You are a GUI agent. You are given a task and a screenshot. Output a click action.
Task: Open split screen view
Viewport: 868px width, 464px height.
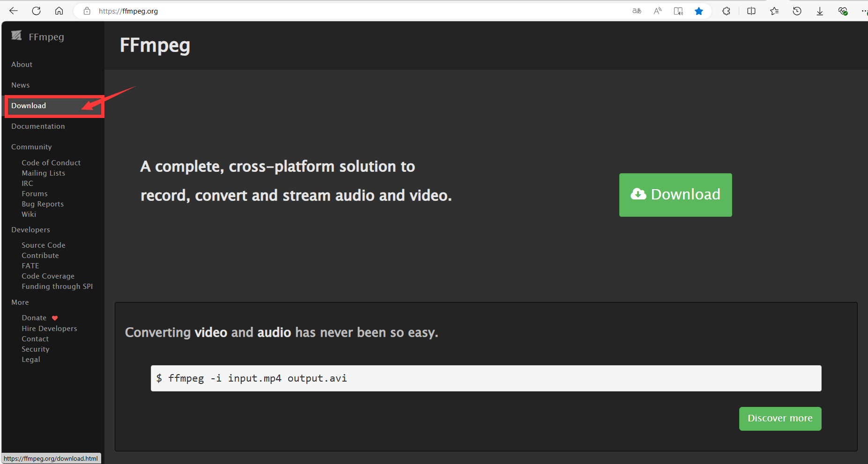[x=751, y=11]
